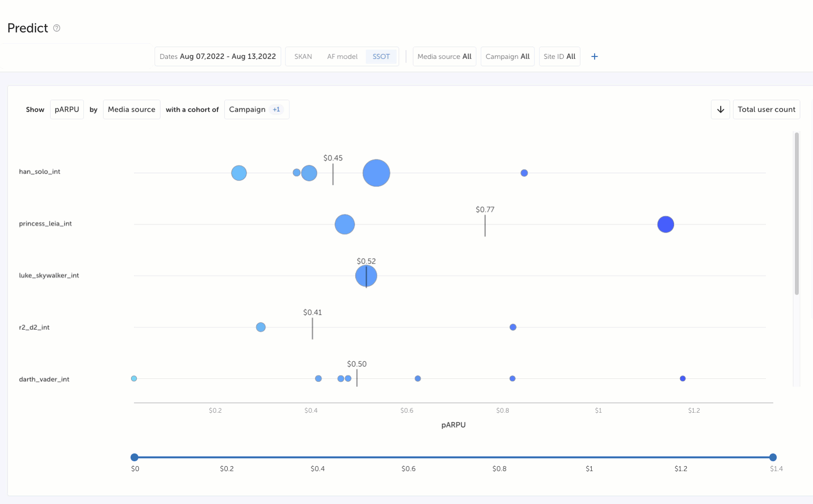Click the $0.77 average marker for princess_leia_int
Screen dimensions: 813x504
pos(485,225)
